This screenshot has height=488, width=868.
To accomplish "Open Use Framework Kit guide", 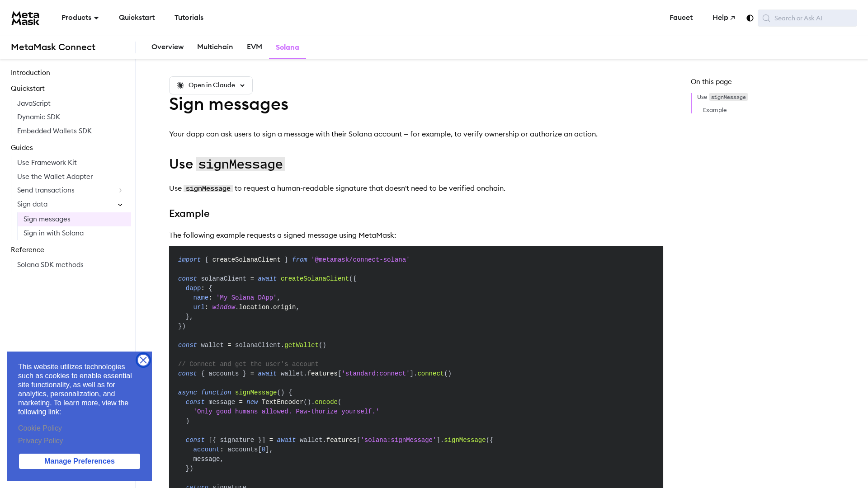I will [47, 163].
